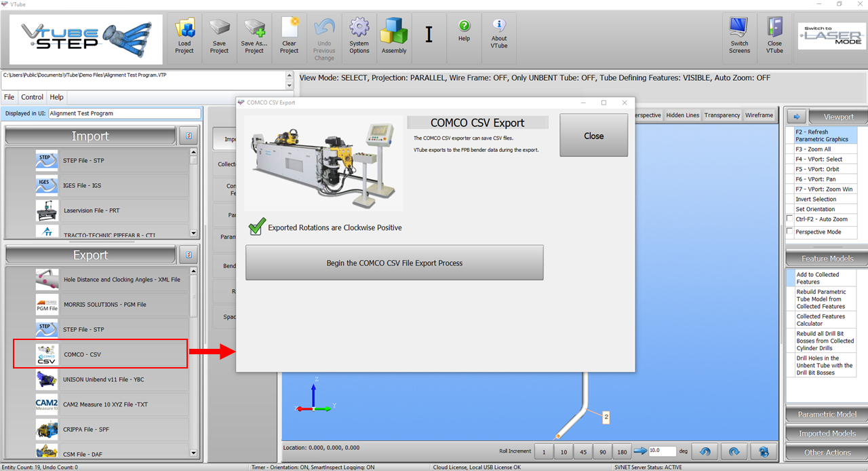Image resolution: width=868 pixels, height=471 pixels.
Task: Open the Help menu in menu bar
Action: (x=57, y=97)
